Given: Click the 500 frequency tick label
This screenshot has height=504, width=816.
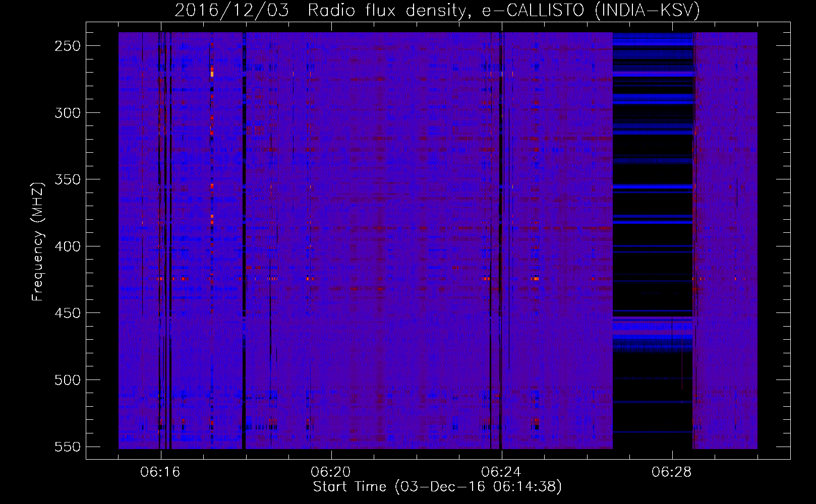Looking at the screenshot, I should click(x=68, y=380).
